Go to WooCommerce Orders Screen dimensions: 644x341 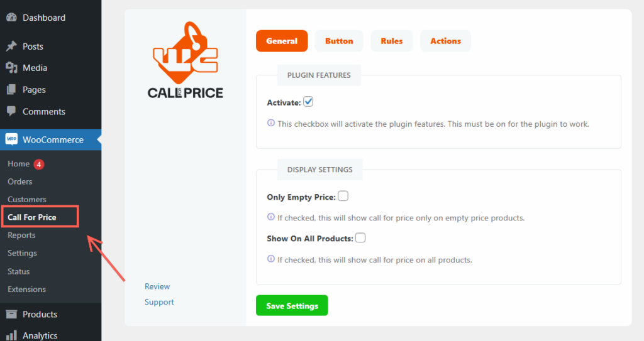19,181
